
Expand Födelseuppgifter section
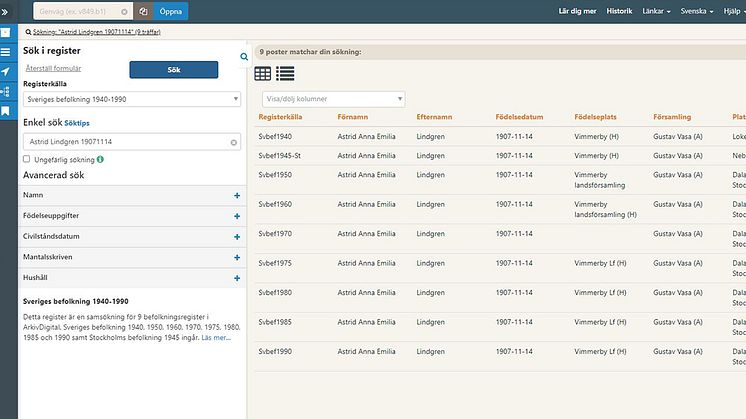coord(132,216)
